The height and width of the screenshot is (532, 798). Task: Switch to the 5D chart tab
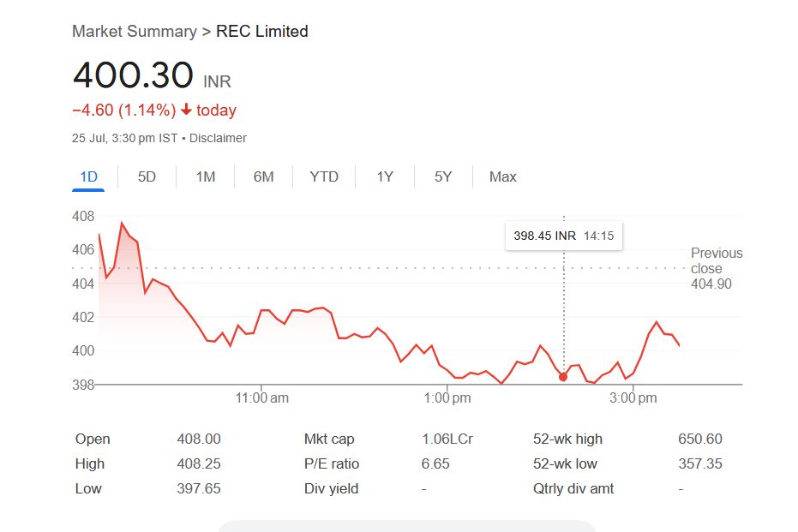[147, 176]
